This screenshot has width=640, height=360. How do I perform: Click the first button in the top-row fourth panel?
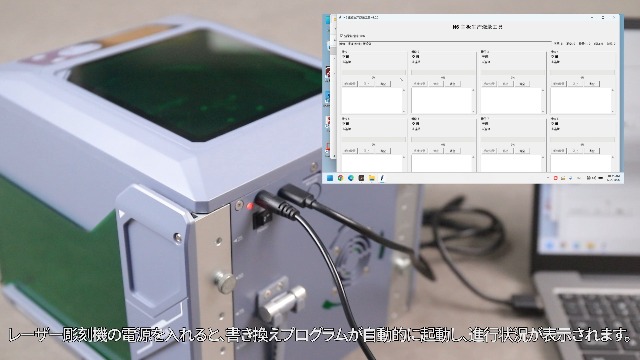[x=559, y=84]
